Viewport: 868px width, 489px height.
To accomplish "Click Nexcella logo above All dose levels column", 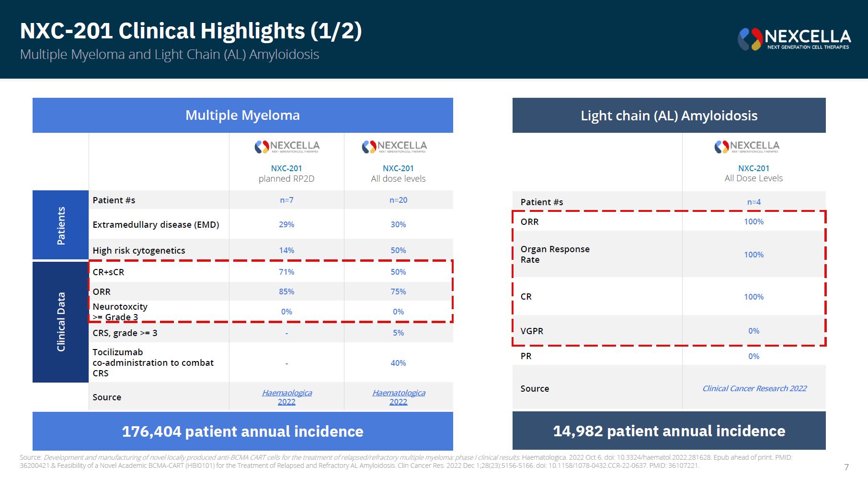I will (x=394, y=147).
